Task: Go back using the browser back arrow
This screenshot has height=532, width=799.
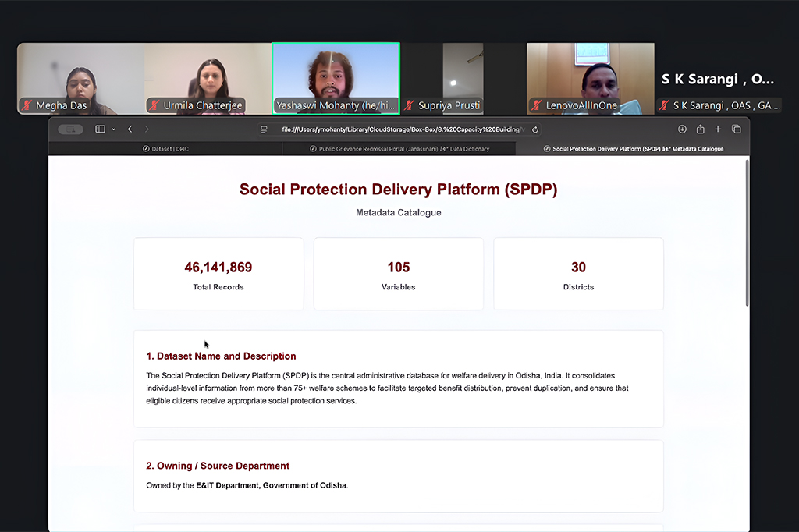Action: point(130,129)
